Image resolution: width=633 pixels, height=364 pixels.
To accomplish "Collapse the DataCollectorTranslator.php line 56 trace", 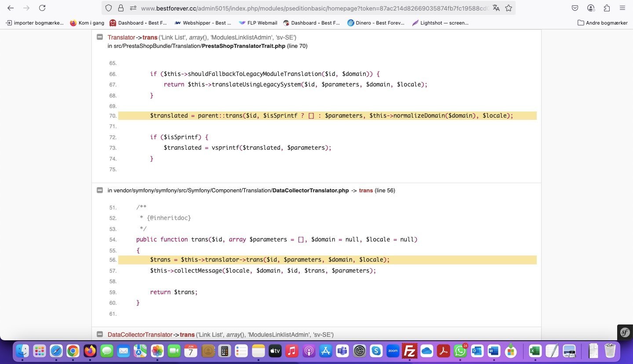I will (x=100, y=190).
